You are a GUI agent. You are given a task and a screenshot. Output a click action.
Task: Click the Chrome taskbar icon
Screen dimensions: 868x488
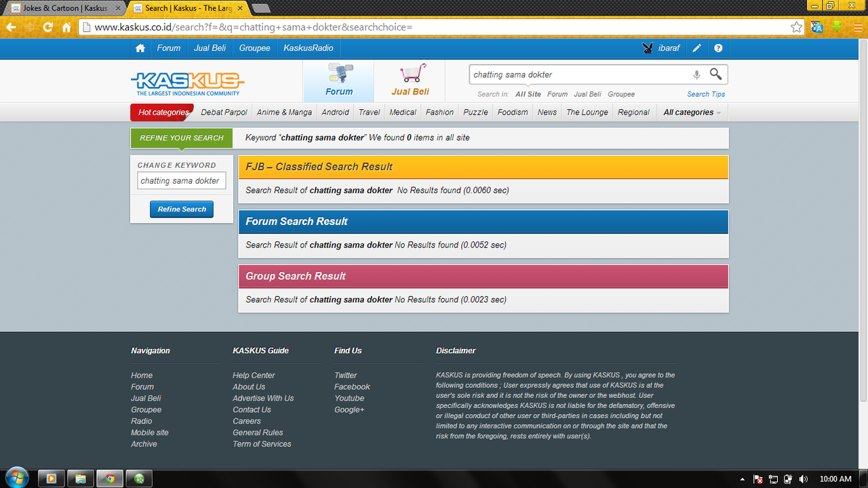point(110,479)
